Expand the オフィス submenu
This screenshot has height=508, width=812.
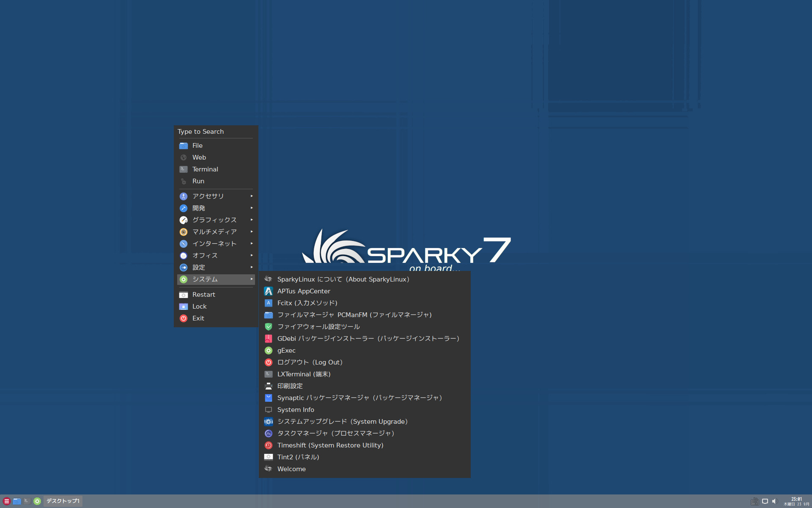pyautogui.click(x=216, y=256)
